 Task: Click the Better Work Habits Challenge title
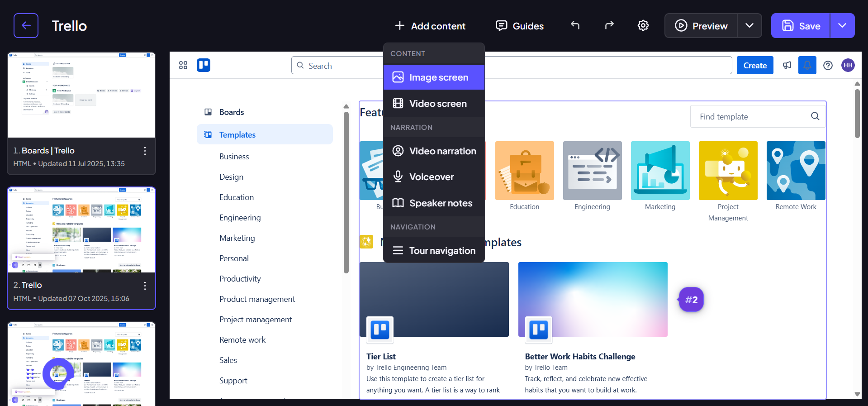pos(580,357)
